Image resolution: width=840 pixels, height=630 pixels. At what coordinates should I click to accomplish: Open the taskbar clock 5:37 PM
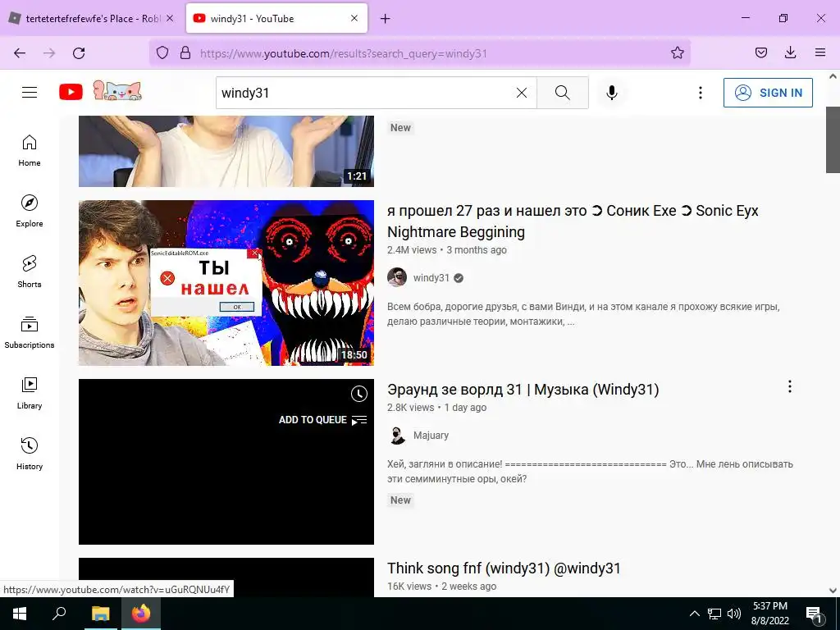[769, 614]
